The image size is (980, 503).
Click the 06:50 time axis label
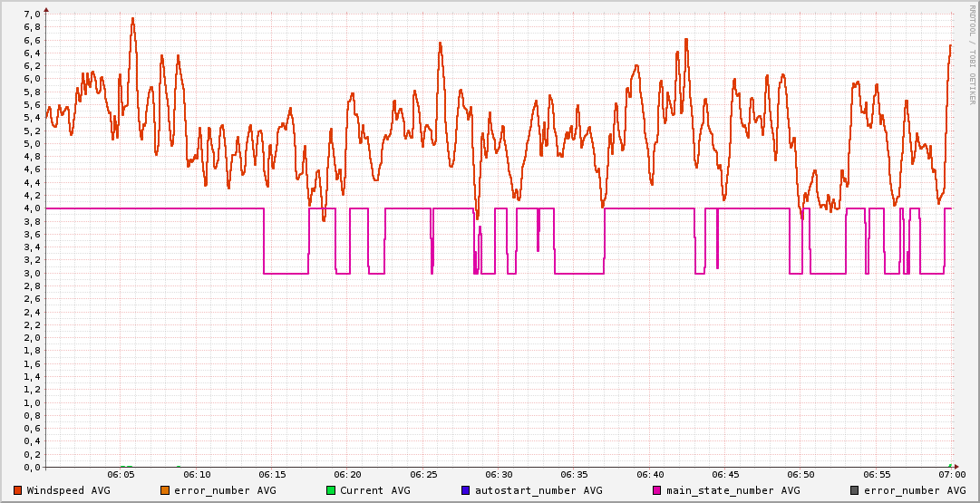pos(800,475)
